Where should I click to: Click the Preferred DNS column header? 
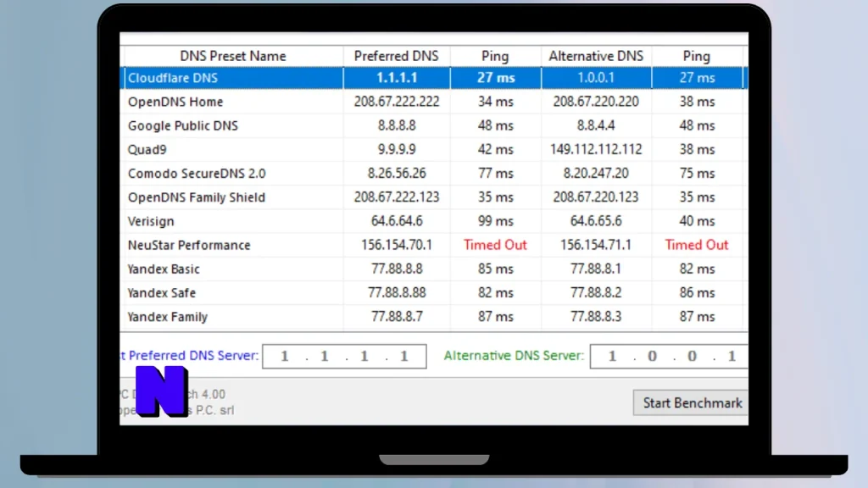(x=397, y=56)
